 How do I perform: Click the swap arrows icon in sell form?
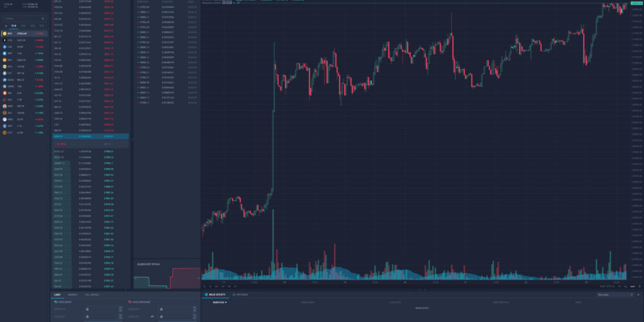152,316
